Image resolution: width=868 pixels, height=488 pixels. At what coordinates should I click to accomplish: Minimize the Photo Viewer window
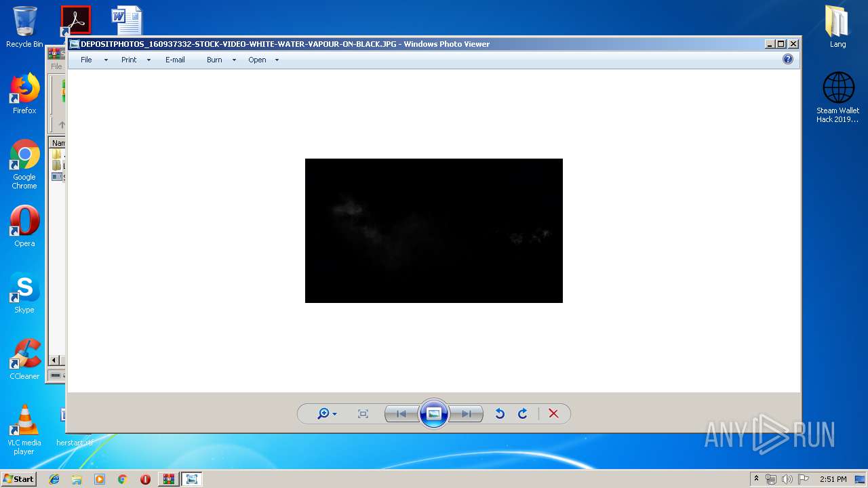[x=770, y=44]
